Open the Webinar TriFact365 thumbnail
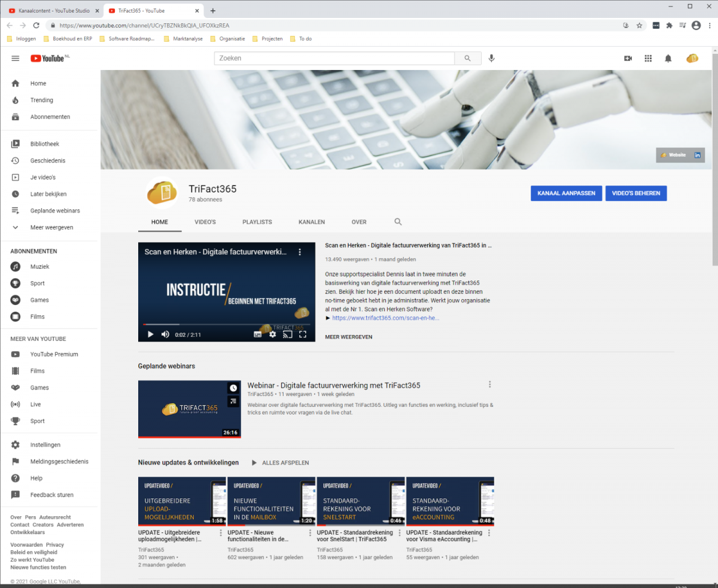The height and width of the screenshot is (588, 718). pos(189,409)
